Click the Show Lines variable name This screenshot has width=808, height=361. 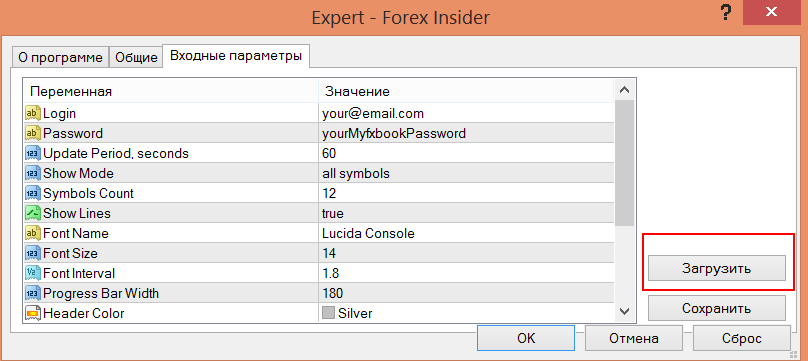pos(77,213)
